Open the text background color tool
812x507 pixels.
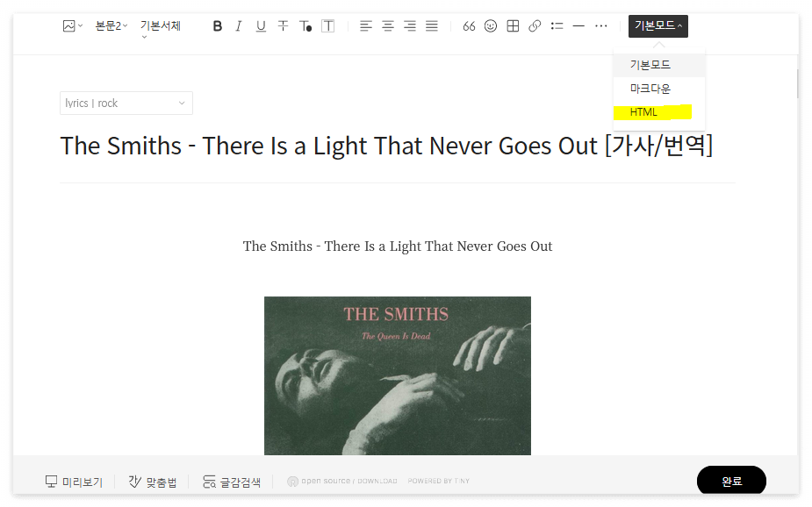[327, 25]
